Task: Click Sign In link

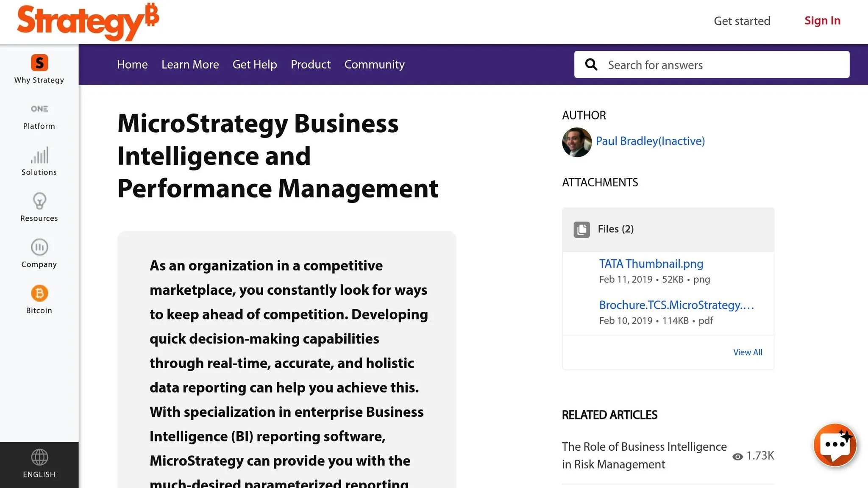Action: (822, 20)
